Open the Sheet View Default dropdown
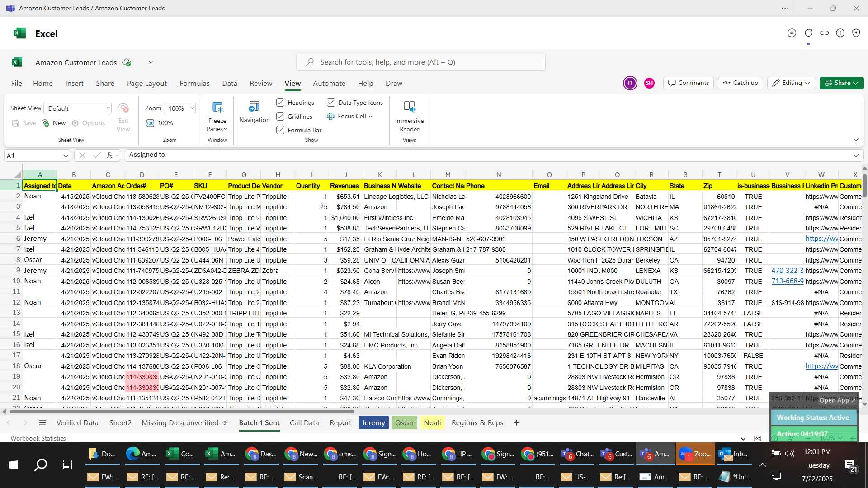The width and height of the screenshot is (868, 488). pos(78,108)
